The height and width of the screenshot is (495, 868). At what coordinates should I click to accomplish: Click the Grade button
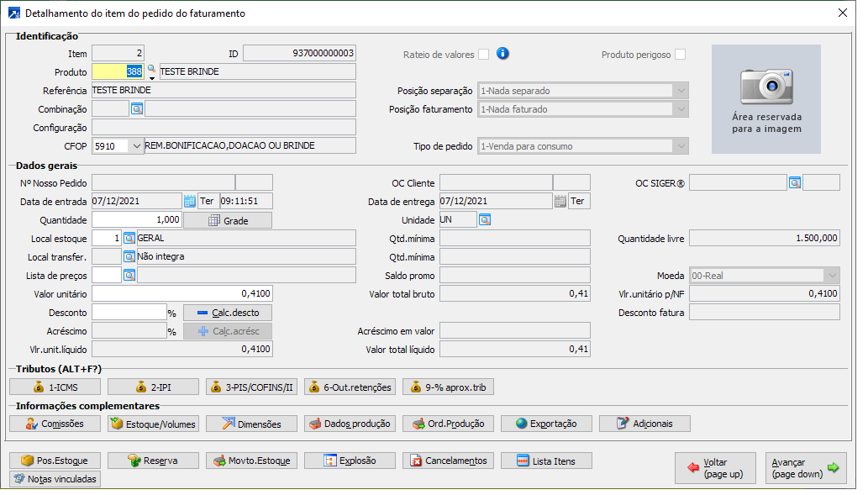click(x=228, y=220)
